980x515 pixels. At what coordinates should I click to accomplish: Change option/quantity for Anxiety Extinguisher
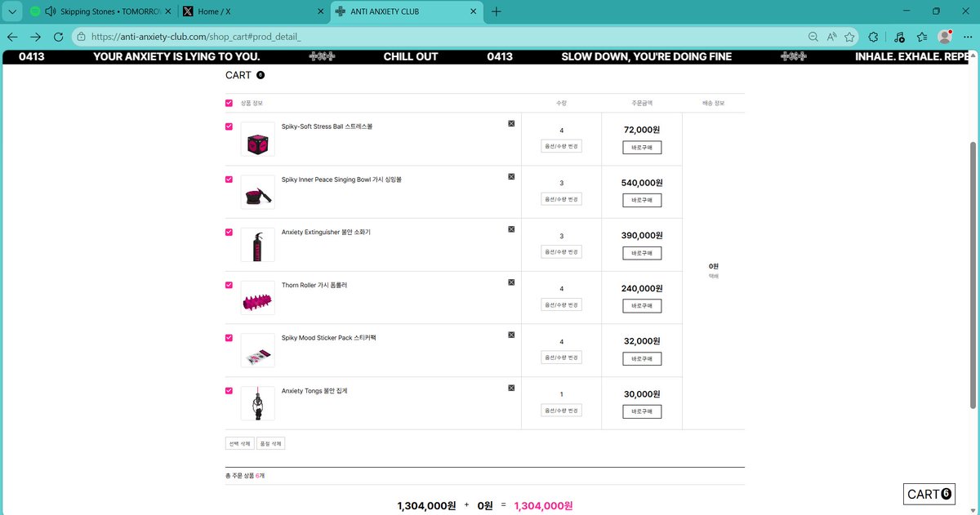point(561,252)
